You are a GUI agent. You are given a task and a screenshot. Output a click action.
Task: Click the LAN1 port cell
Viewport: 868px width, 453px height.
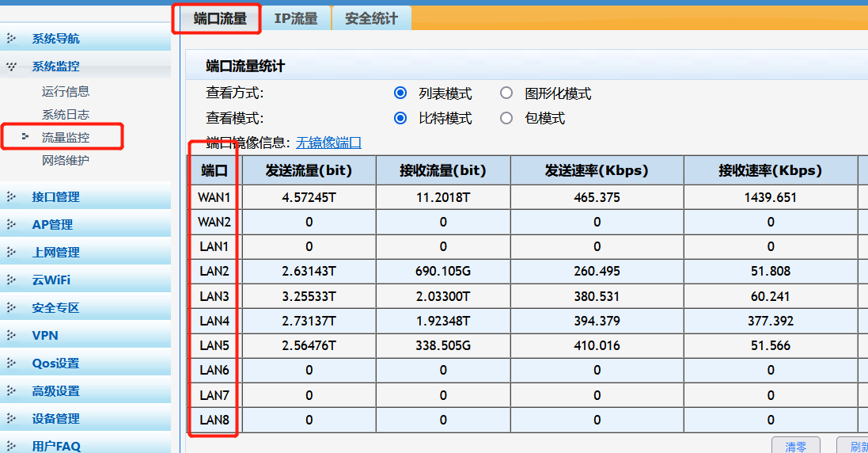[x=214, y=246]
